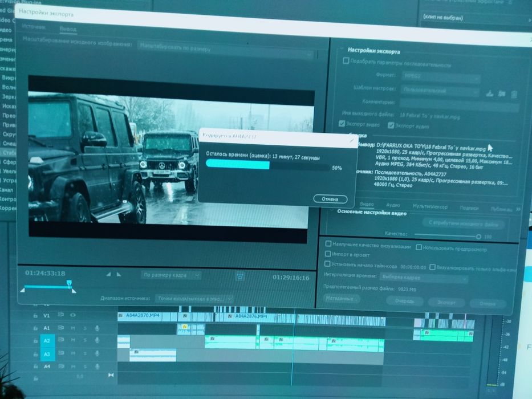Open the Мультиплексор tab
This screenshot has height=399, width=532.
point(430,206)
